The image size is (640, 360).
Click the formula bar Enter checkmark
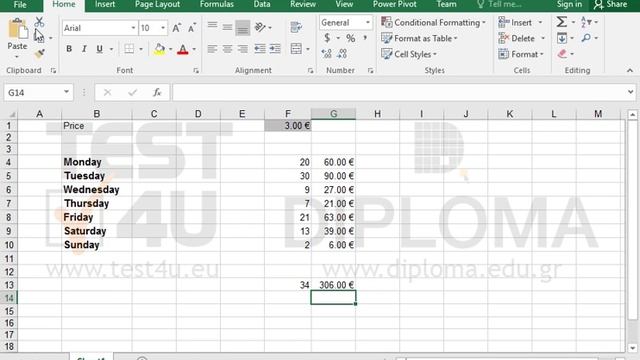(132, 93)
